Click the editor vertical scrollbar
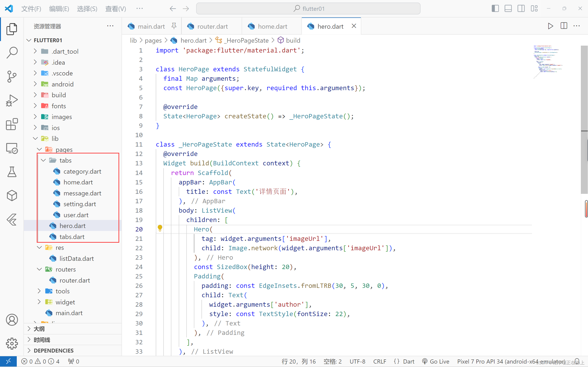The image size is (588, 367). coord(584,119)
